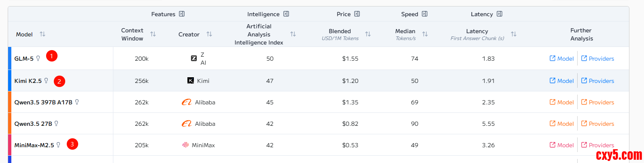Collapse the Features column group
This screenshot has width=644, height=163.
pos(182,14)
